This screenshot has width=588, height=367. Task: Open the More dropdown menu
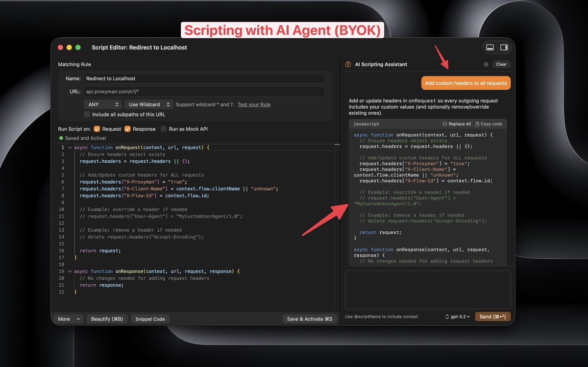[x=68, y=319]
